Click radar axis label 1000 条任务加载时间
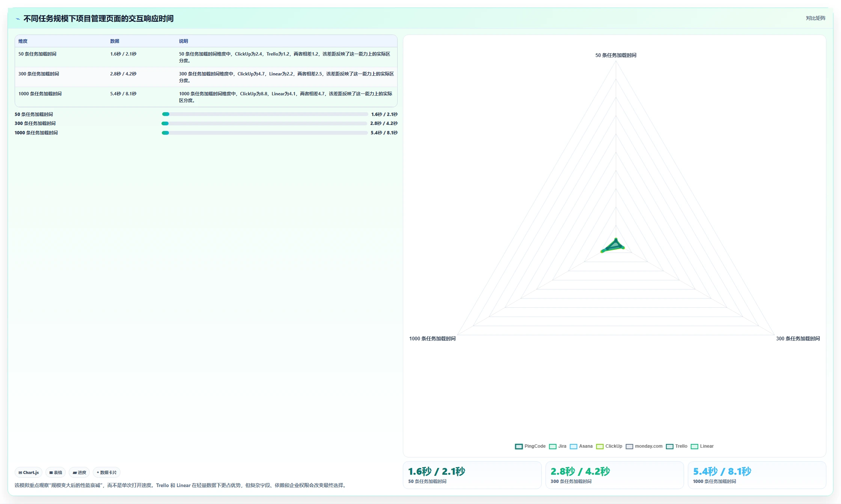 432,339
